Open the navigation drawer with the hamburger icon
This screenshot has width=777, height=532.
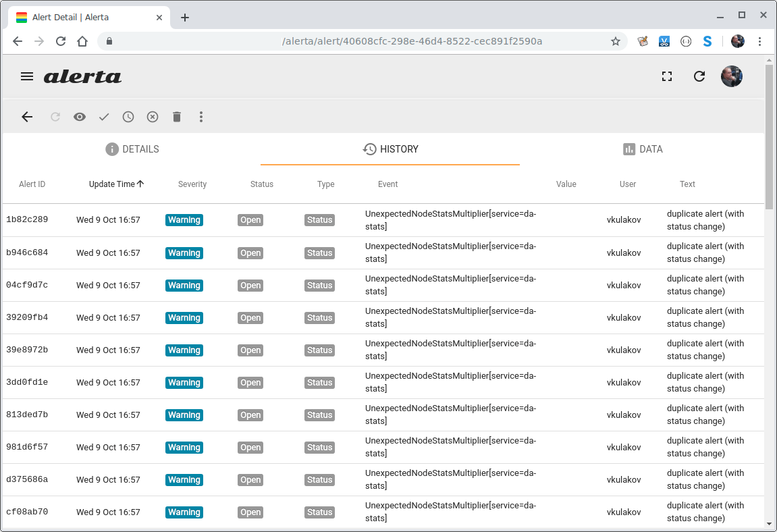27,76
